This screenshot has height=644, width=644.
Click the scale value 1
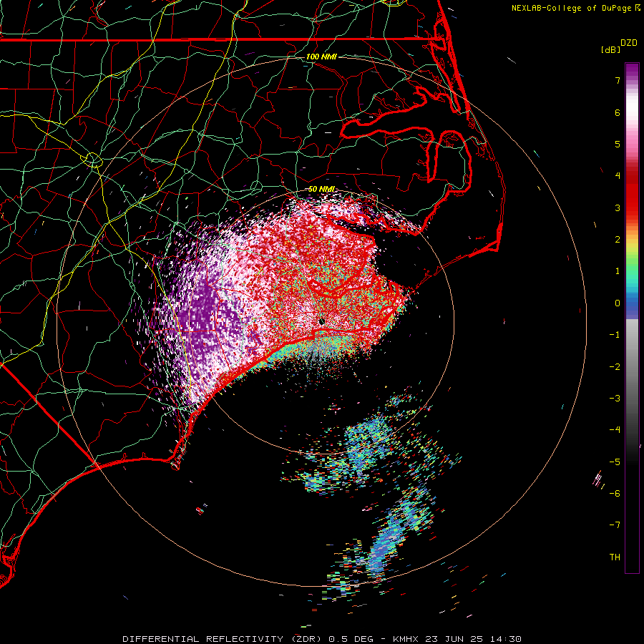(618, 271)
